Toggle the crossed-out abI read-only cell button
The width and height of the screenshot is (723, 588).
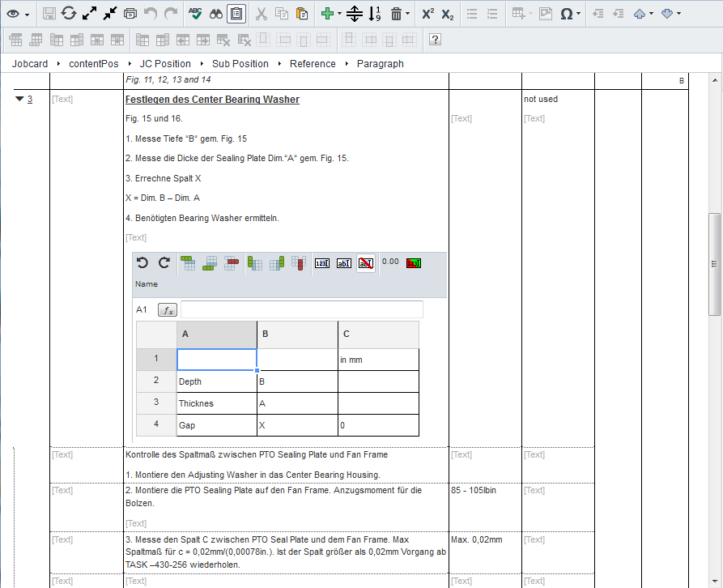[x=366, y=263]
